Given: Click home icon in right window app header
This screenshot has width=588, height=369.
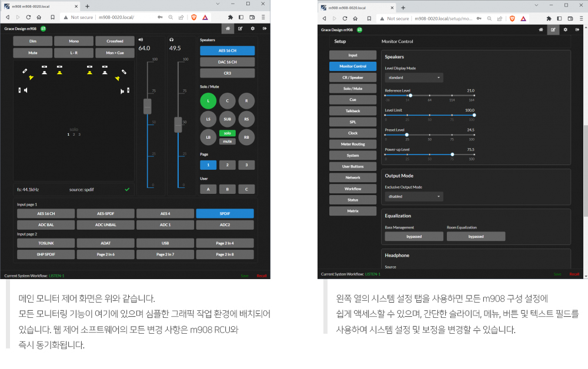Looking at the screenshot, I should click(x=541, y=29).
